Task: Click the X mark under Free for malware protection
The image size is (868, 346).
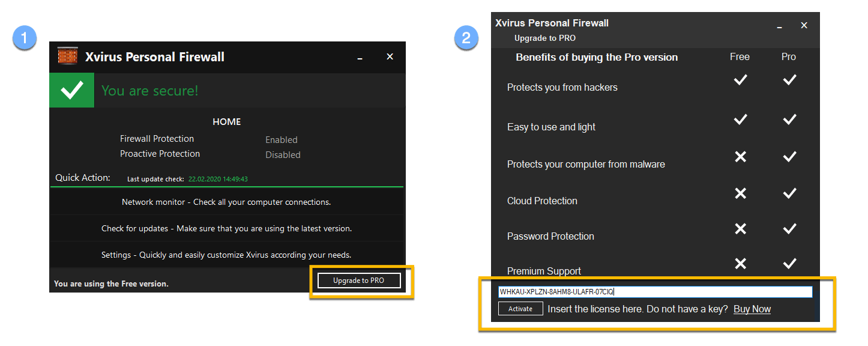Action: click(740, 156)
